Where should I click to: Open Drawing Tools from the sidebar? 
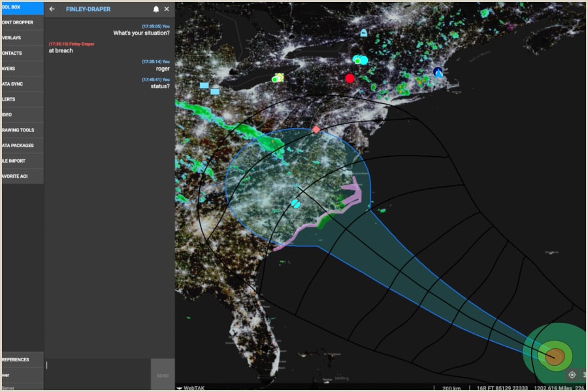[x=18, y=130]
